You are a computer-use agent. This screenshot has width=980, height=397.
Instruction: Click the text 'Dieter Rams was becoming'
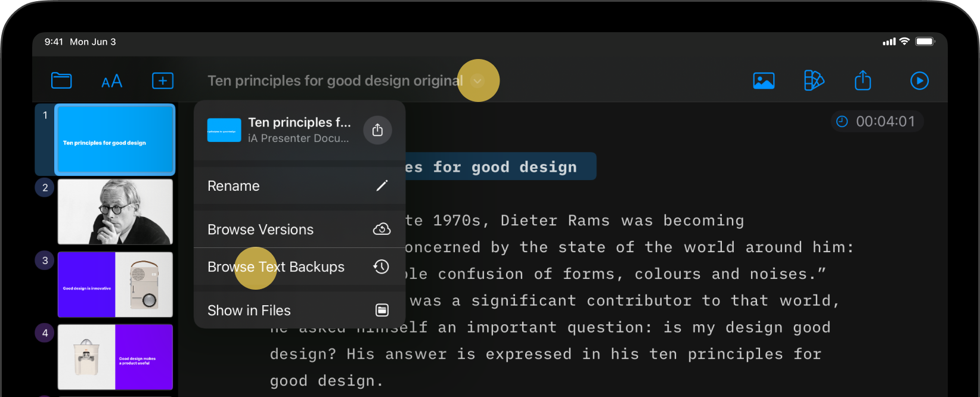tap(622, 221)
